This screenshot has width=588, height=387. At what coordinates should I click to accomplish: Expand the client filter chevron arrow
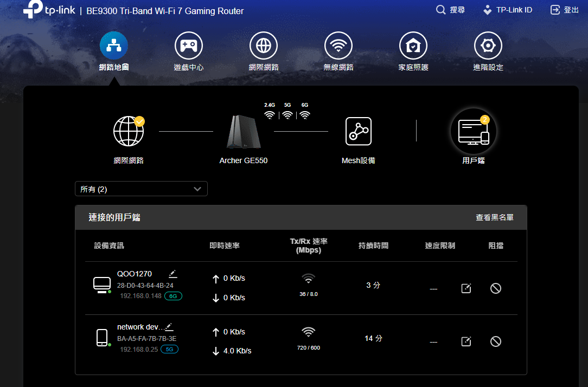pyautogui.click(x=197, y=189)
